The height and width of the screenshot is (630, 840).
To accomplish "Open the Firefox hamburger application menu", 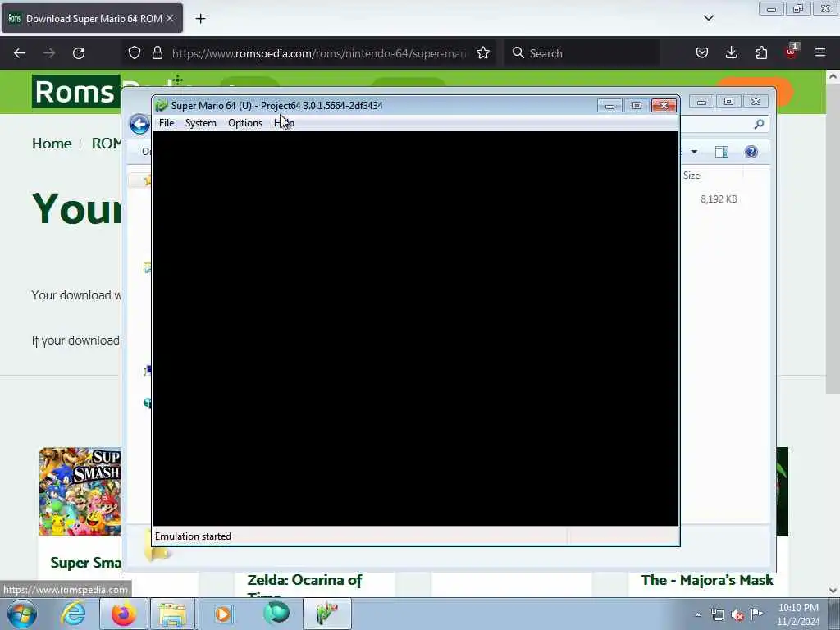I will [x=820, y=53].
